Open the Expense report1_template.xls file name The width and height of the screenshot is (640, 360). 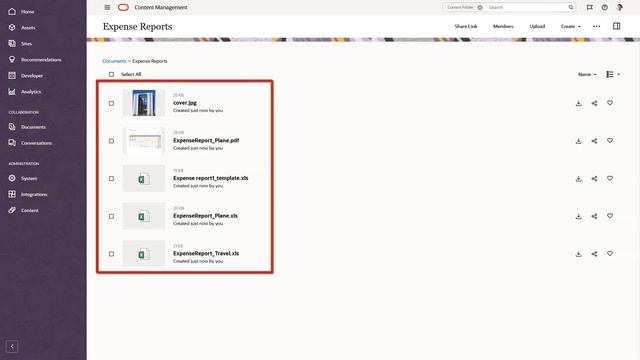click(x=211, y=178)
